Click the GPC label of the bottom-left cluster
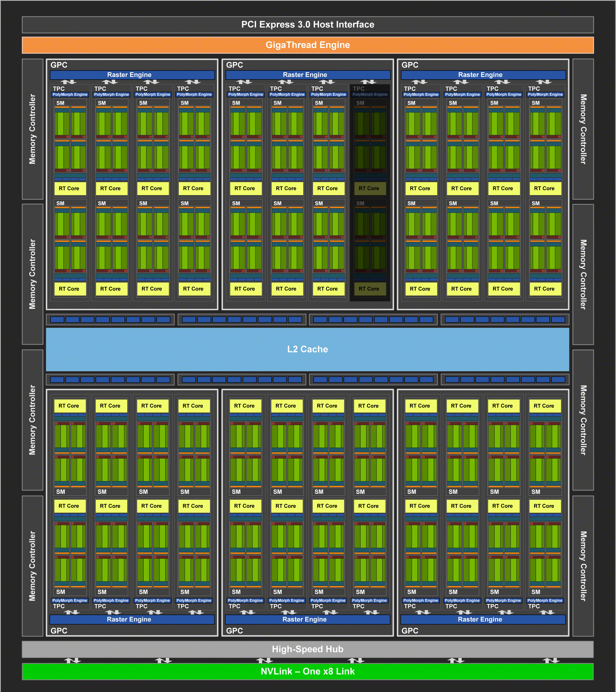This screenshot has height=692, width=616. 59,631
